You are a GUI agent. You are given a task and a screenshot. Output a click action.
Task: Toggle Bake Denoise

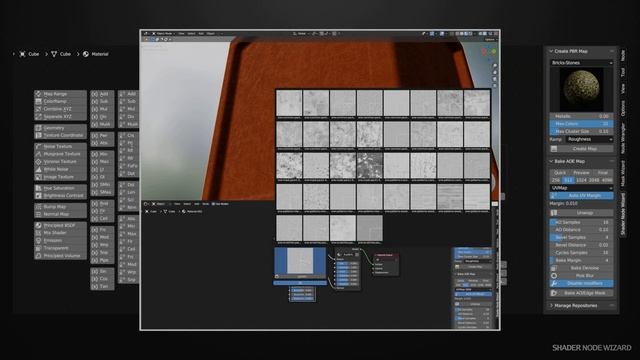pos(581,268)
